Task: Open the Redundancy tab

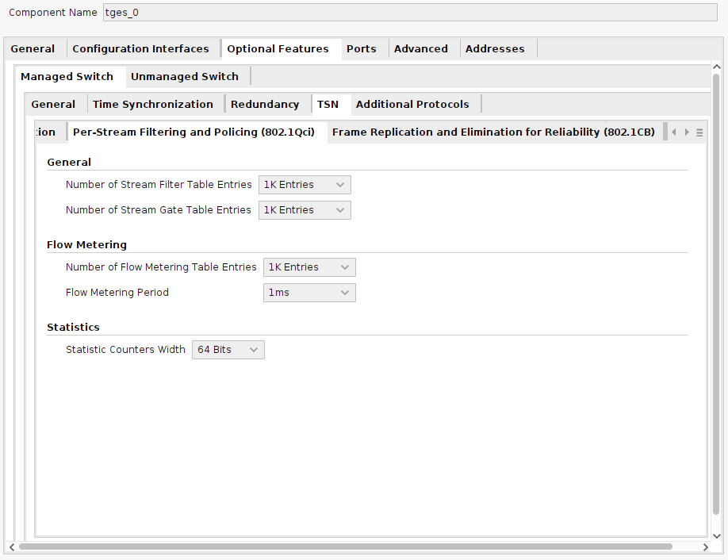Action: (x=265, y=105)
